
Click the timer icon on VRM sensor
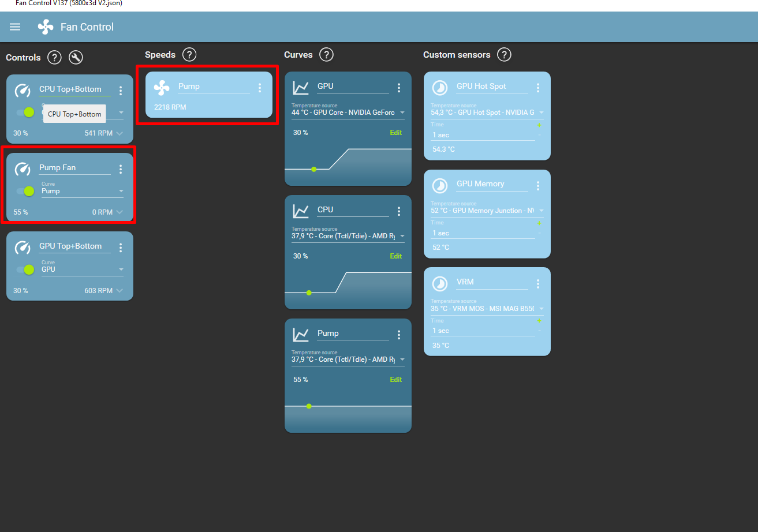(440, 283)
